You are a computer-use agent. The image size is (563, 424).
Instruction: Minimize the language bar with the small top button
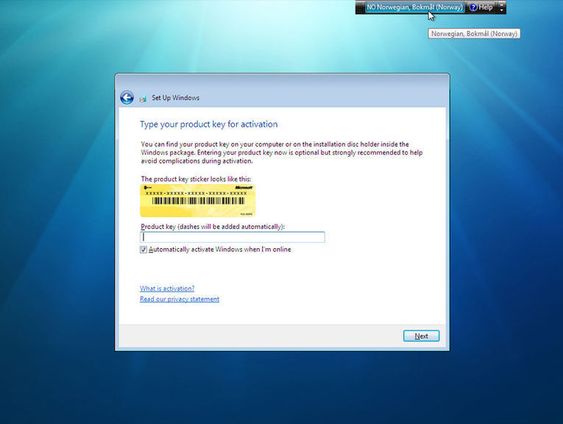pos(502,4)
